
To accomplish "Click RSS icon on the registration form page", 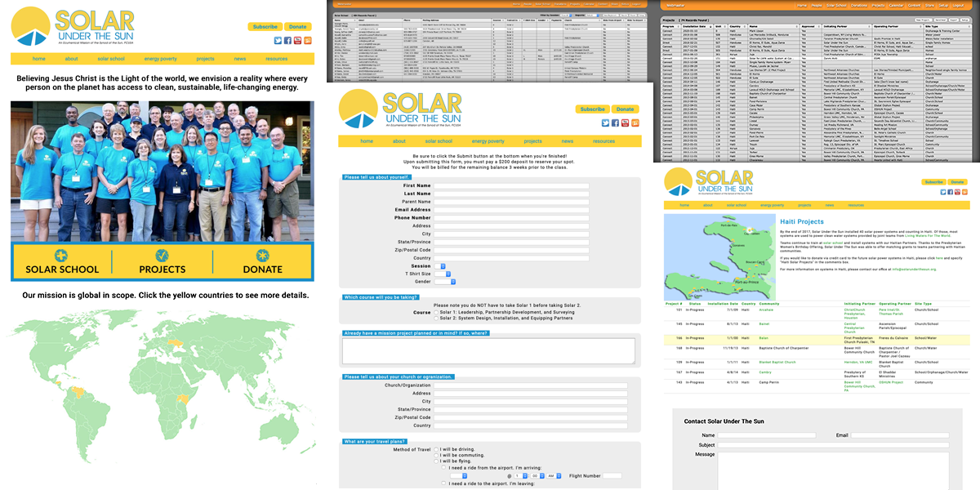I will [635, 122].
